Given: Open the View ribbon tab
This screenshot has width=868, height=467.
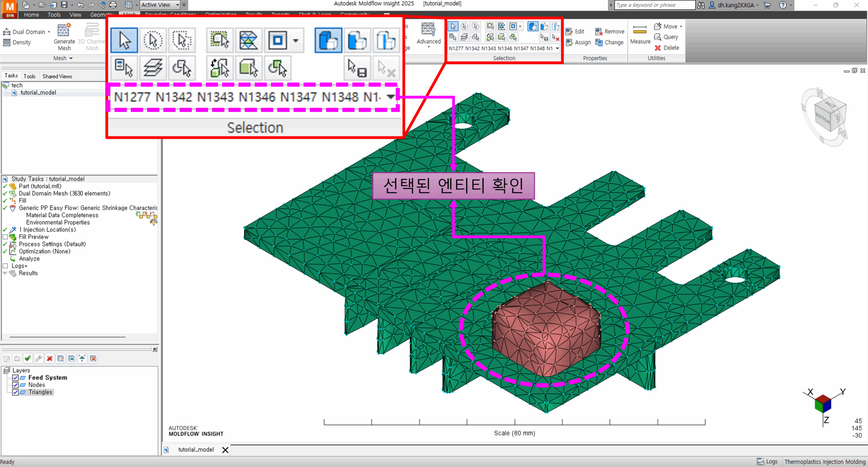Looking at the screenshot, I should pyautogui.click(x=75, y=15).
